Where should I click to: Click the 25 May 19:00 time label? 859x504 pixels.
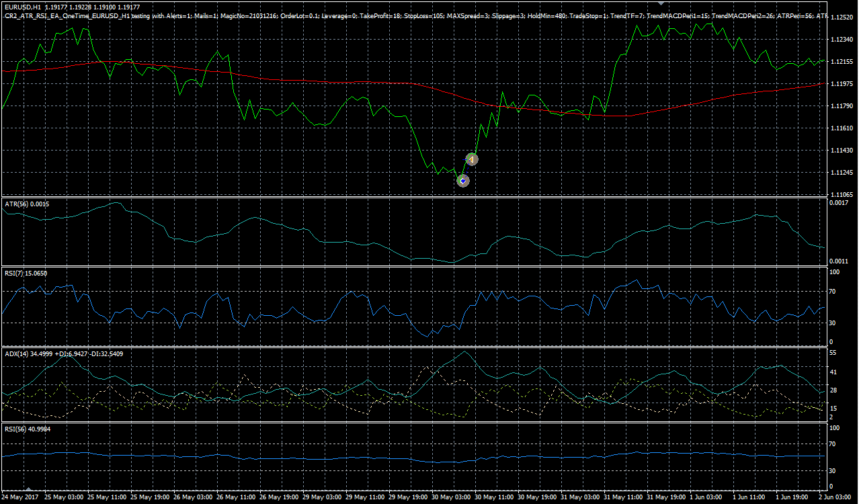(150, 498)
